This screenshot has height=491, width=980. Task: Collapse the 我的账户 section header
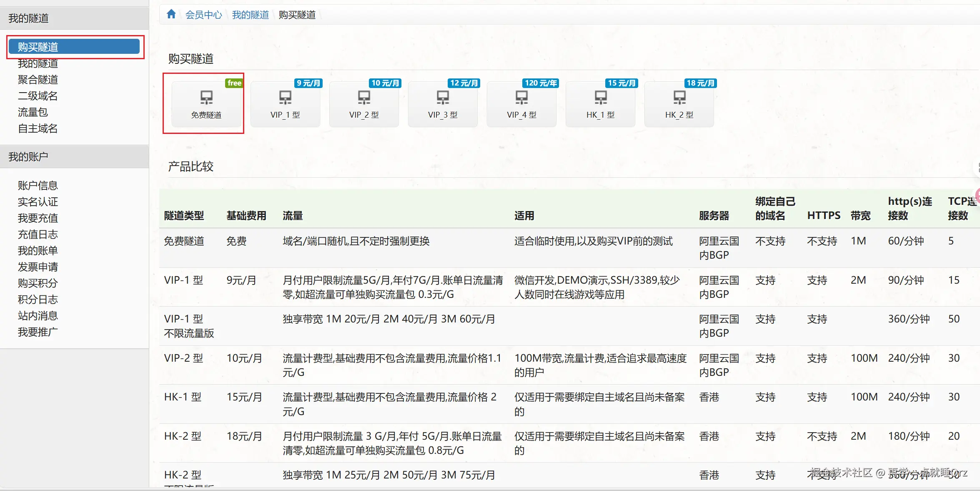point(74,157)
